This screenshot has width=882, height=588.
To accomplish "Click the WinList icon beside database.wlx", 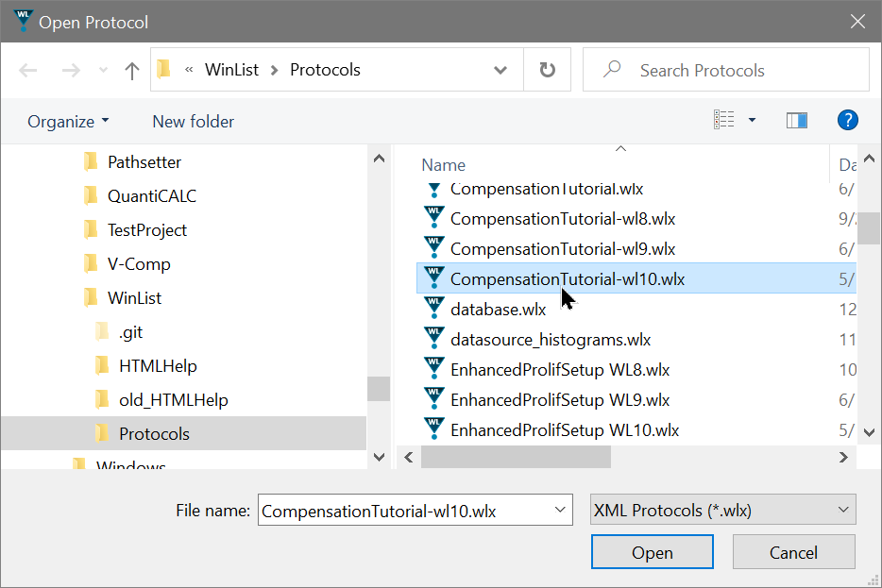I will 433,308.
